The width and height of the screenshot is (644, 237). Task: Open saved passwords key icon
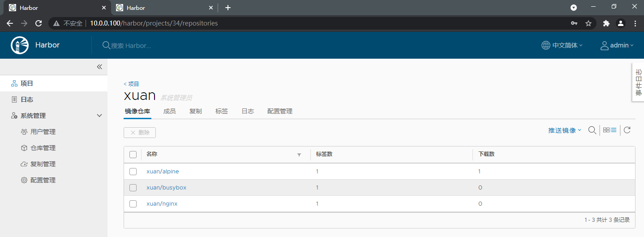[574, 23]
